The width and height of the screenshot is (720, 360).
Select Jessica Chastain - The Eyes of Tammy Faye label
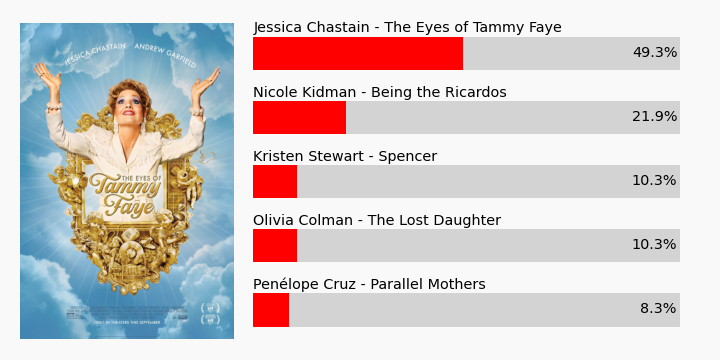[x=407, y=27]
